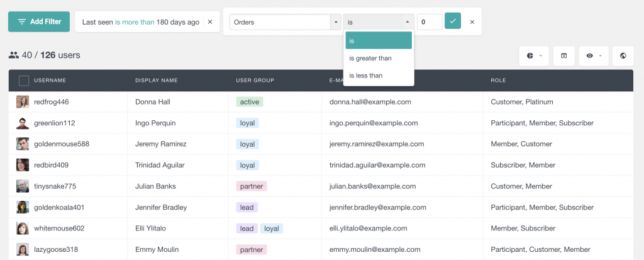Screen dimensions: 644x260
Task: Click role 'Customer, Platinum' cell
Action: click(522, 101)
